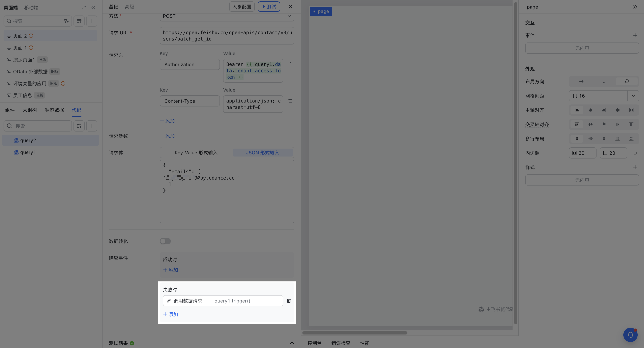Add a new style with plus icon
Screen dimensions: 644x348
tap(635, 167)
